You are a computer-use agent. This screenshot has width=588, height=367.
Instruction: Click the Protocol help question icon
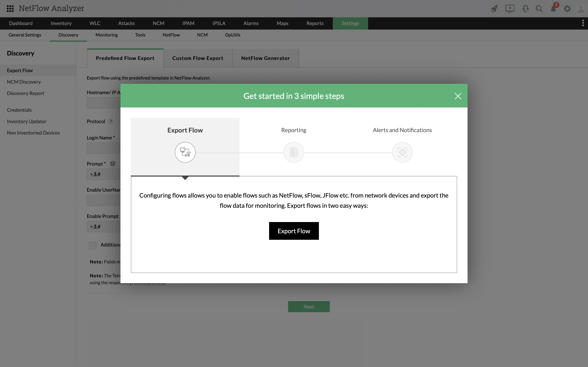(111, 121)
